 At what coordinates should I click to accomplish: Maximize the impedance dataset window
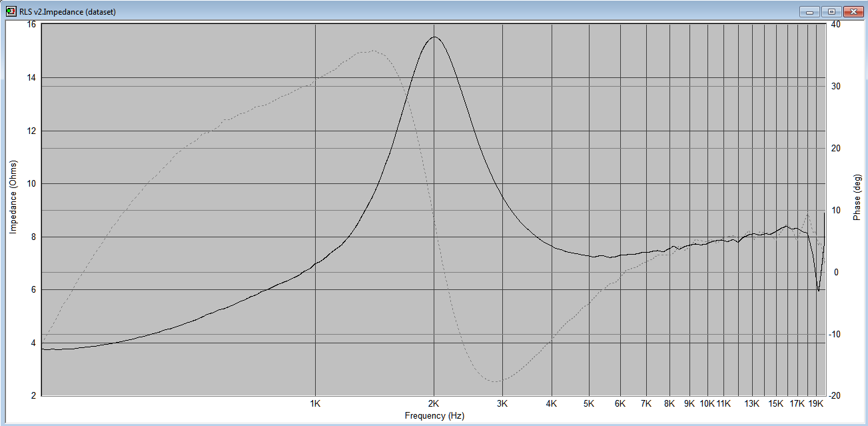pos(831,11)
